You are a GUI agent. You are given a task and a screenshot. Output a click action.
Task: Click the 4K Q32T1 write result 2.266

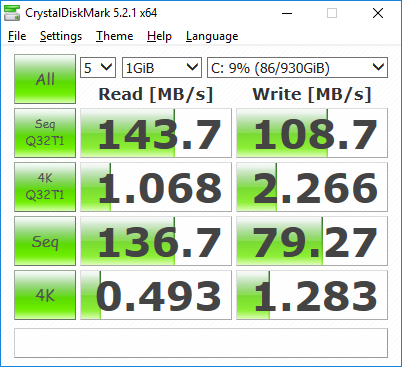pos(312,187)
